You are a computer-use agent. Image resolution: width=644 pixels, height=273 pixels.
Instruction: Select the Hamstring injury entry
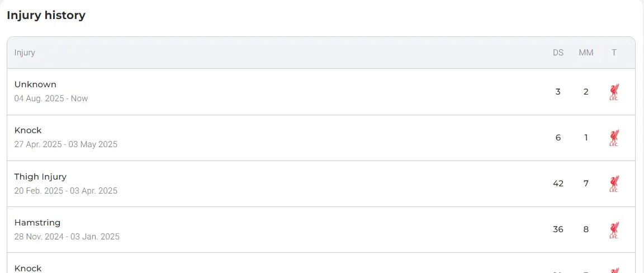coord(321,229)
